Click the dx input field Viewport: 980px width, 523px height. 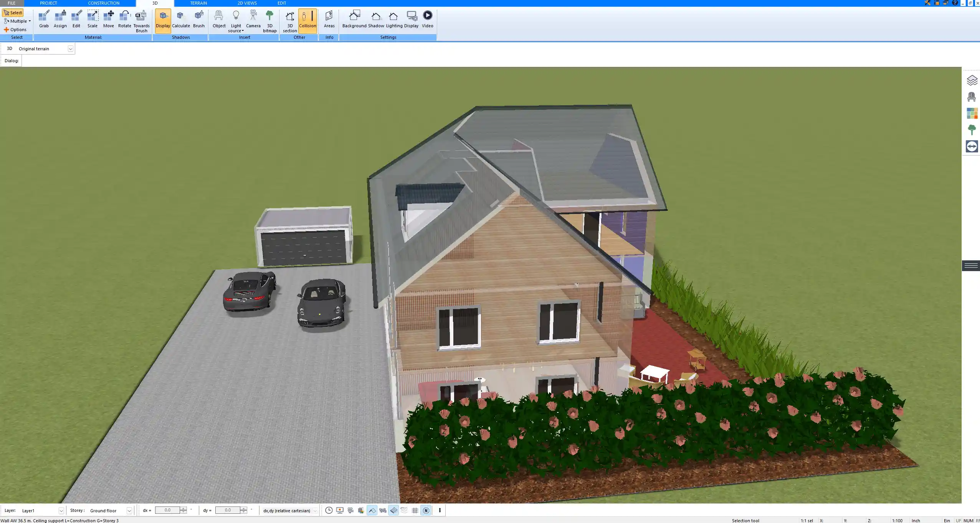click(167, 510)
